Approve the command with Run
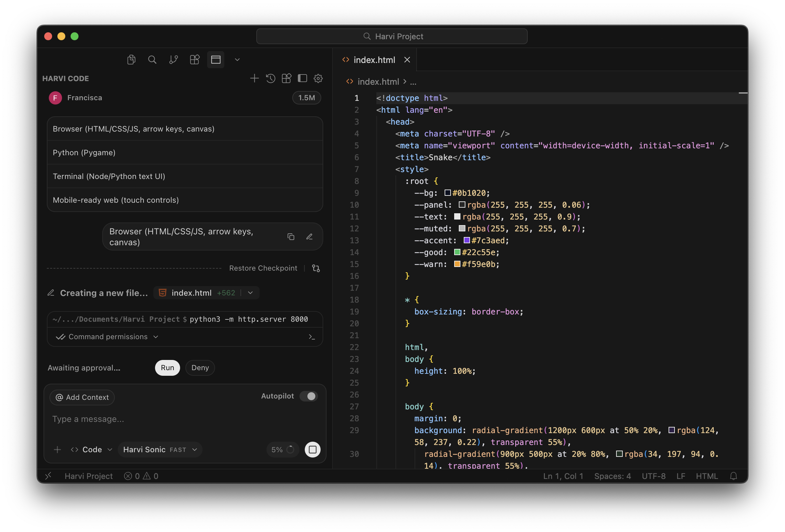The height and width of the screenshot is (532, 785). tap(168, 368)
